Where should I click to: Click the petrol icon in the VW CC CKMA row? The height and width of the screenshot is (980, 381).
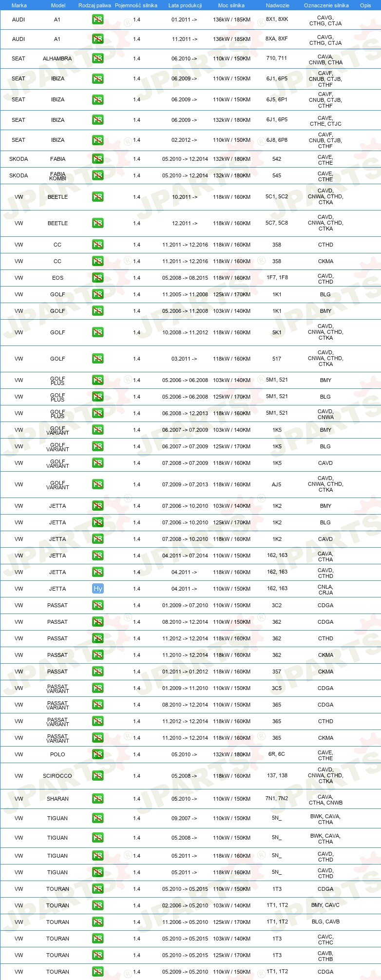(97, 261)
